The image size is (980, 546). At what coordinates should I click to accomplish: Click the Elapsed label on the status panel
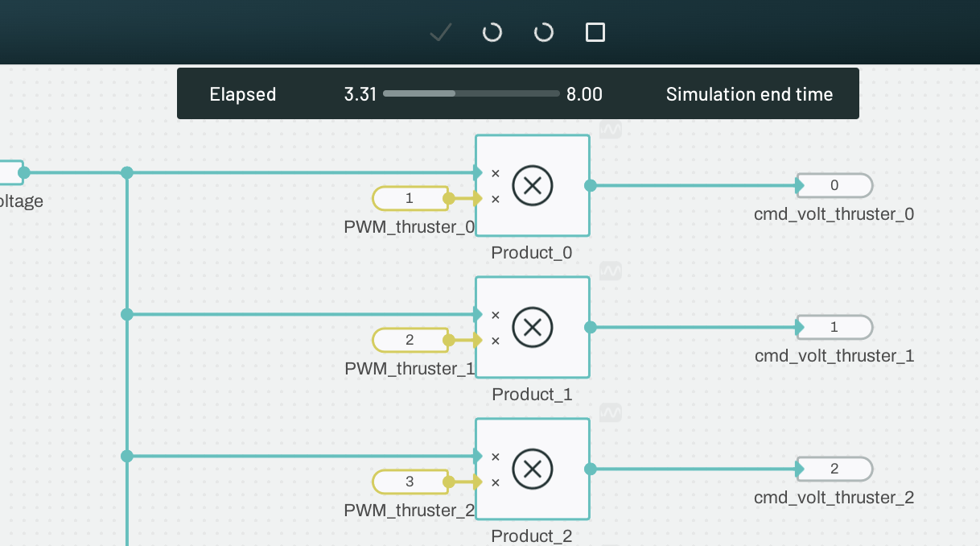(242, 94)
